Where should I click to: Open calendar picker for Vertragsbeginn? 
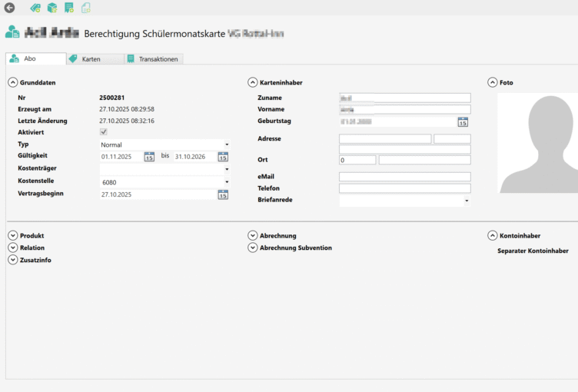223,194
